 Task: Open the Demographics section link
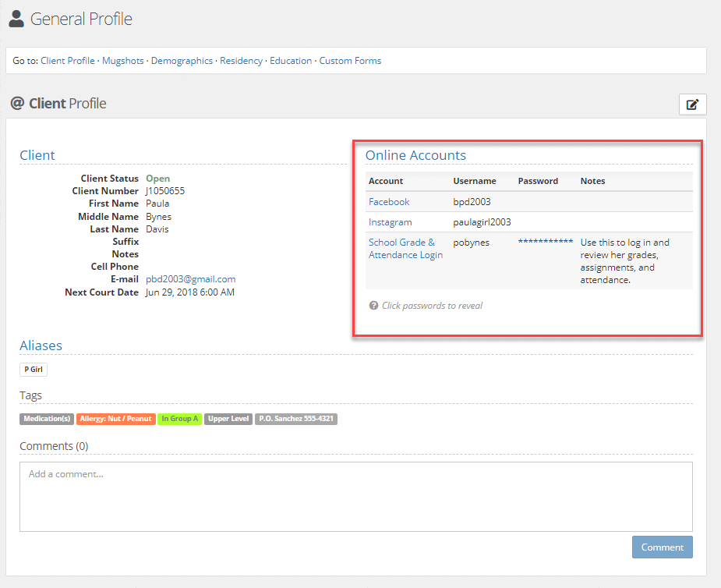pyautogui.click(x=182, y=61)
